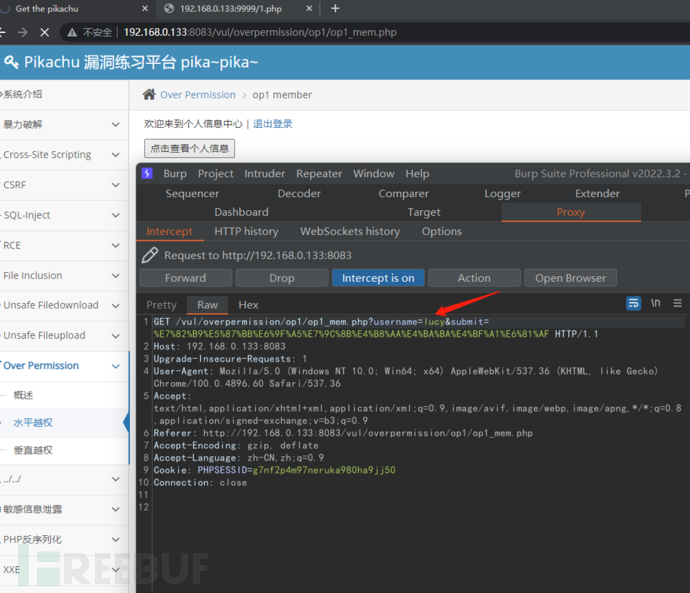
Task: Expand the RCE sidebar section
Action: (62, 245)
